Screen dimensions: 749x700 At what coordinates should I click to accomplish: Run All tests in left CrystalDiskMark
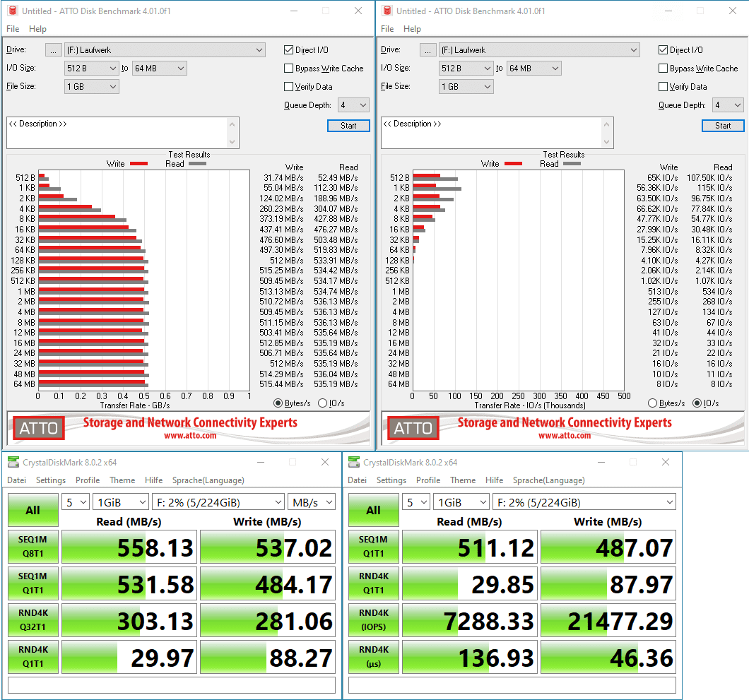coord(33,510)
